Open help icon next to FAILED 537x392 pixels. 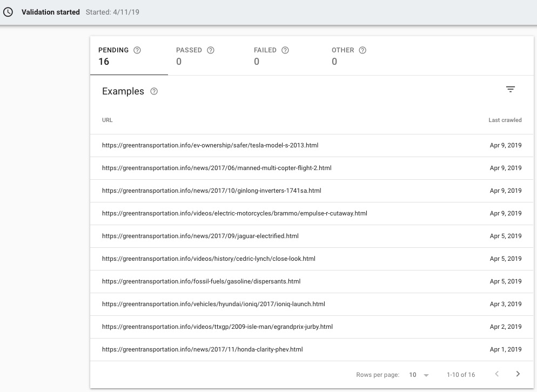tap(285, 50)
